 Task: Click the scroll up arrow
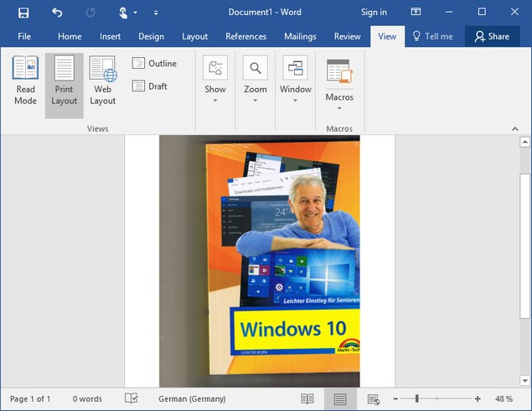524,142
